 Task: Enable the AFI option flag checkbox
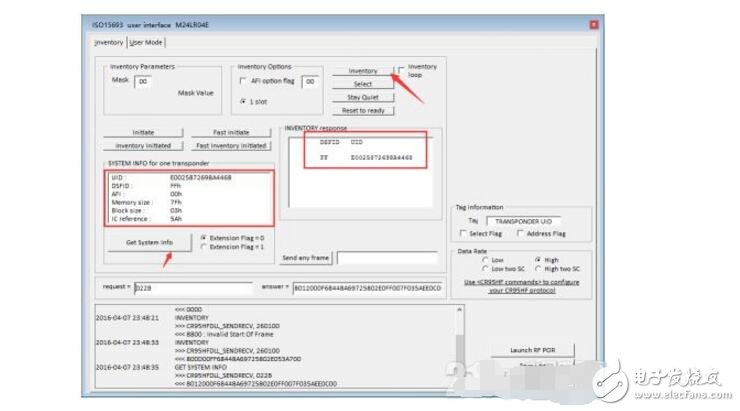244,81
